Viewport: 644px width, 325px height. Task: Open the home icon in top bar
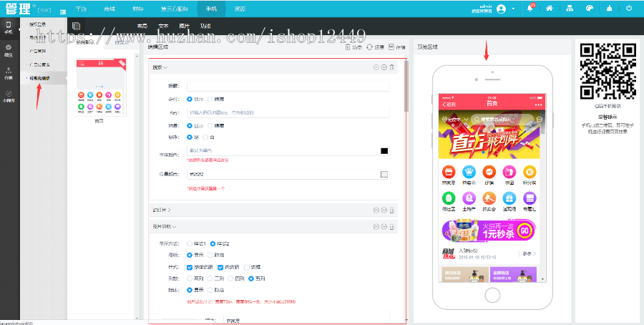click(549, 9)
